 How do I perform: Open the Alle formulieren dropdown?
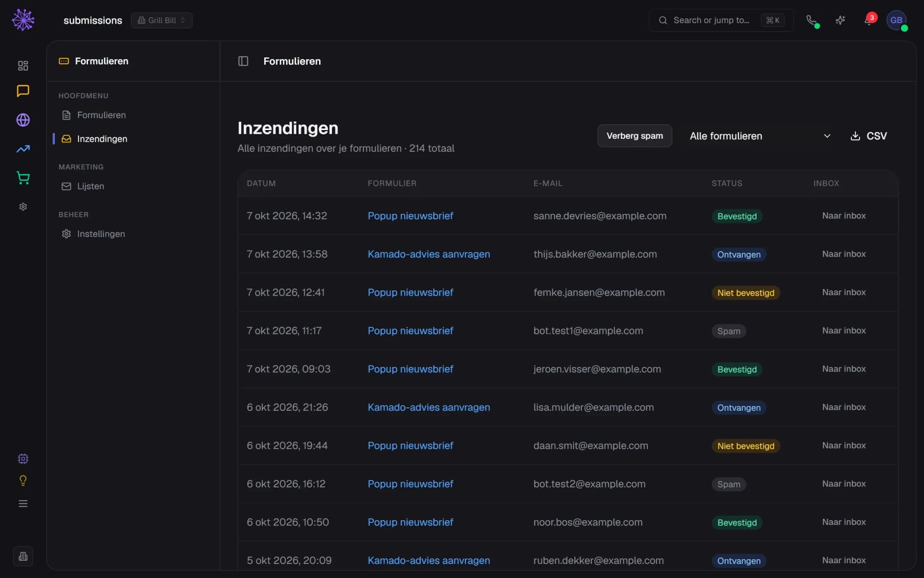[x=760, y=136]
